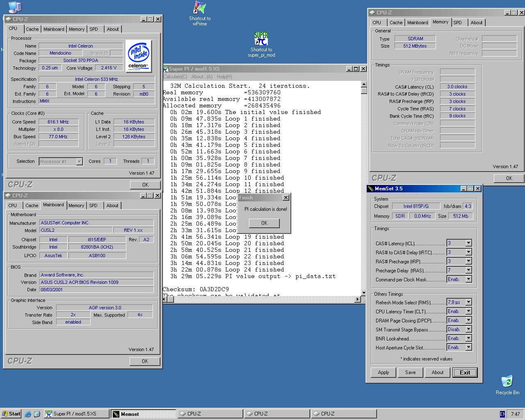Switch to Memory tab in lower-left CPU-Z

click(x=76, y=205)
